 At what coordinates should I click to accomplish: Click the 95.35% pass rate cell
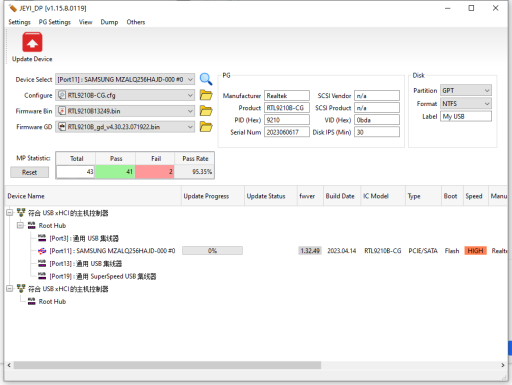(194, 172)
